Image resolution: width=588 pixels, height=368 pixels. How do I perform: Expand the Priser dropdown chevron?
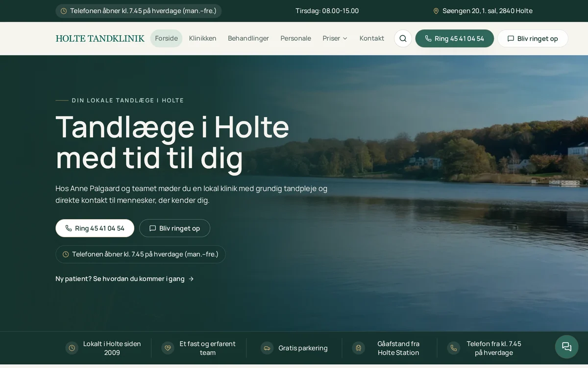tap(345, 38)
